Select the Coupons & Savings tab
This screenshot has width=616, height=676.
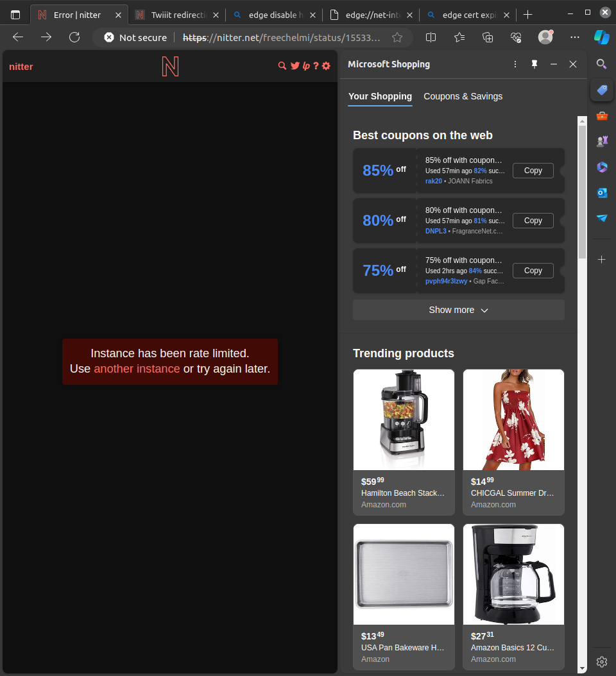tap(463, 97)
